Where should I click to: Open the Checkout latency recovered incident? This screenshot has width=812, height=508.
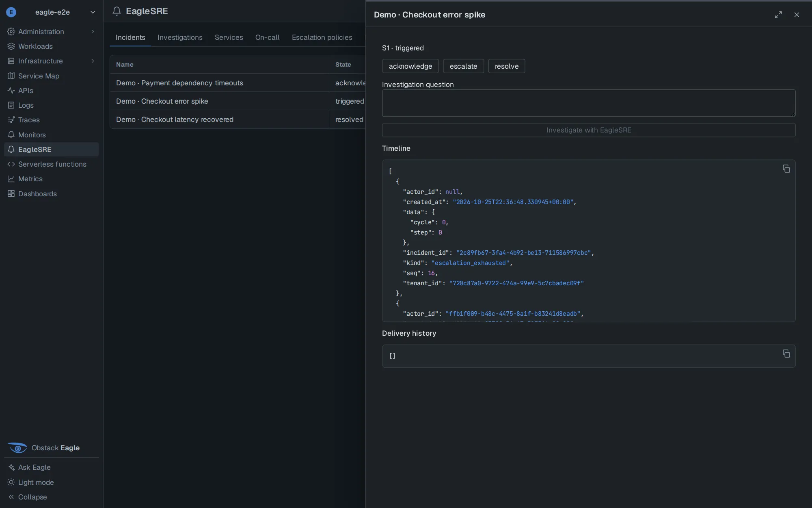(x=238, y=119)
